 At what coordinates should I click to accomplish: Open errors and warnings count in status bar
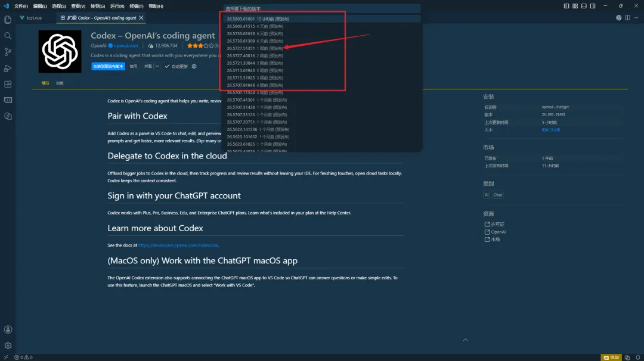click(23, 357)
